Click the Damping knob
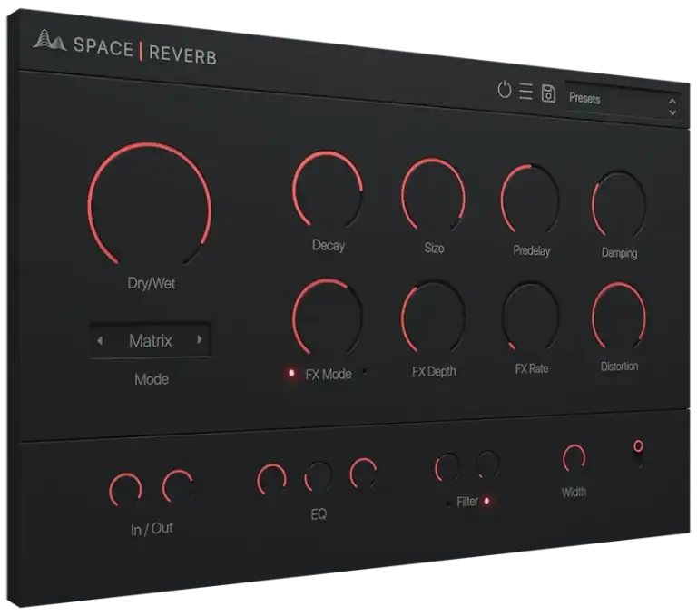This screenshot has height=616, width=697. coord(619,204)
